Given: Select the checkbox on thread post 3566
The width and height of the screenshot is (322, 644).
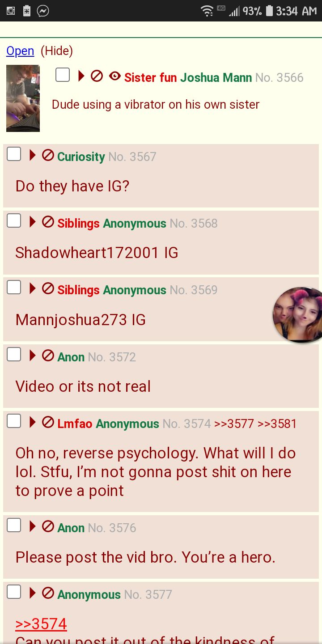Looking at the screenshot, I should (63, 75).
